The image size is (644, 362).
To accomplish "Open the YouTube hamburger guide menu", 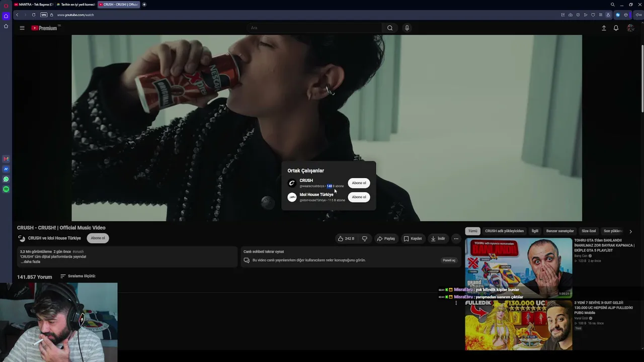I will [22, 28].
